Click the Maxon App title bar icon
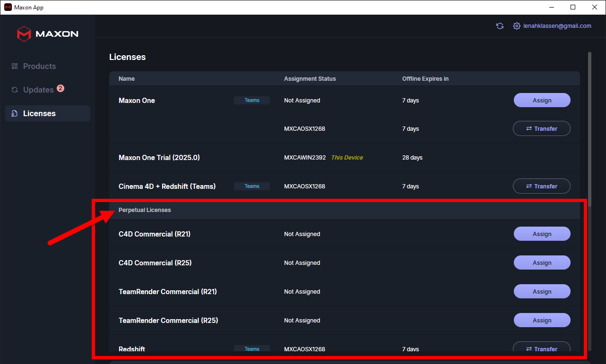The width and height of the screenshot is (606, 364). click(x=8, y=7)
